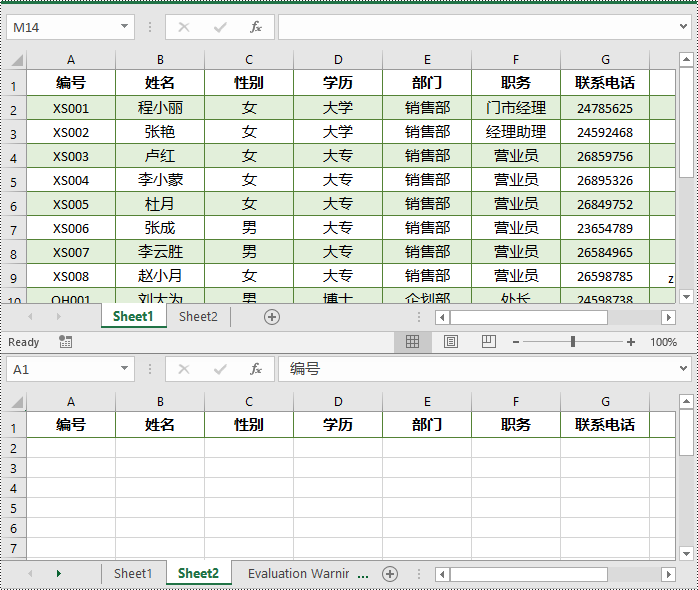Adjust the zoom slider handle
Viewport: 698px width, 590px height.
[573, 342]
